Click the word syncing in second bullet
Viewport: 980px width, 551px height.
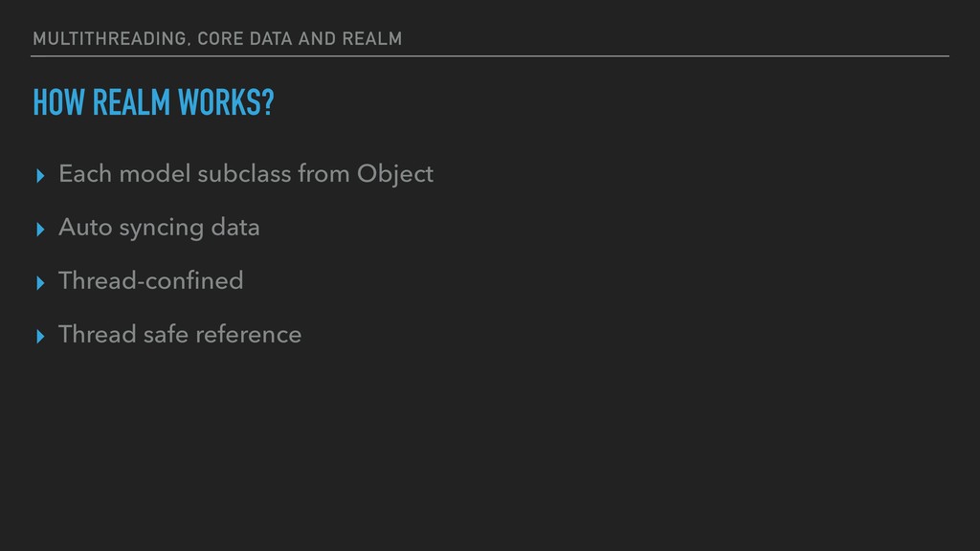coord(161,229)
